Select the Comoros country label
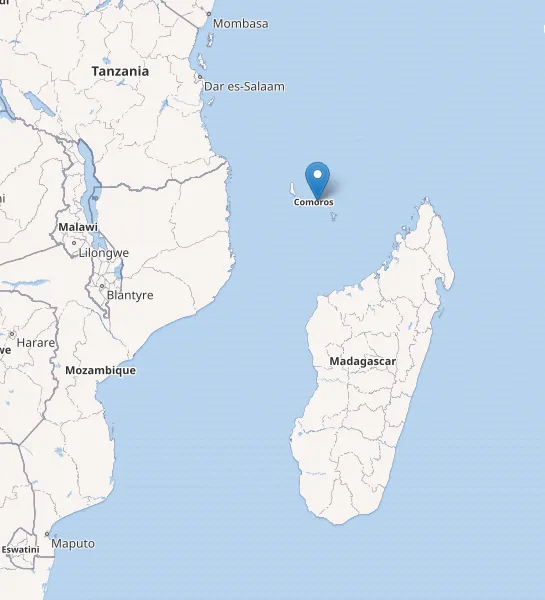 click(x=313, y=202)
